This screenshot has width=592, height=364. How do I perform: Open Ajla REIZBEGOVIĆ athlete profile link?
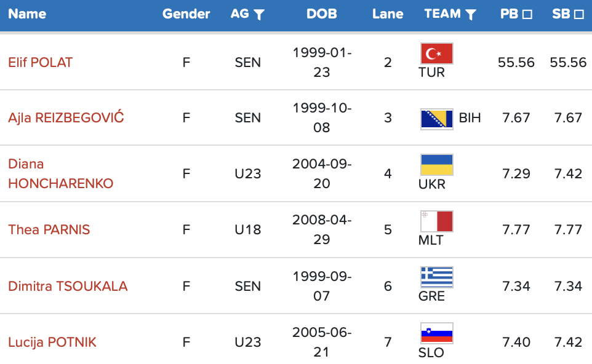point(66,117)
